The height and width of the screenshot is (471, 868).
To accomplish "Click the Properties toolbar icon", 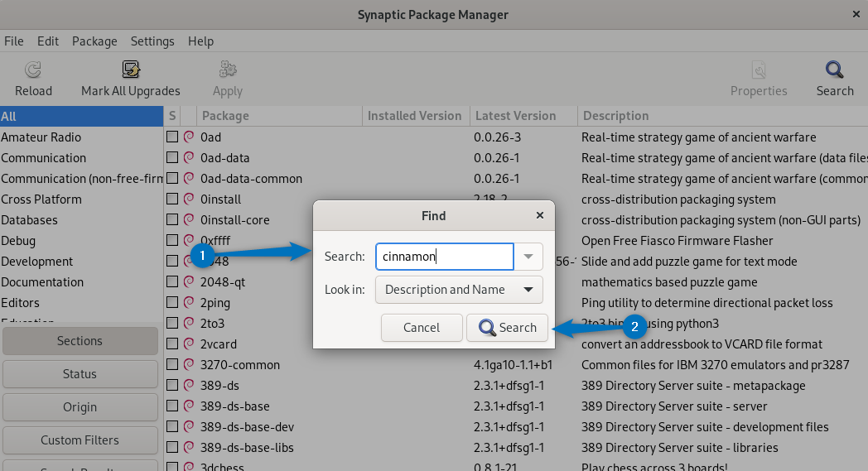I will [759, 70].
